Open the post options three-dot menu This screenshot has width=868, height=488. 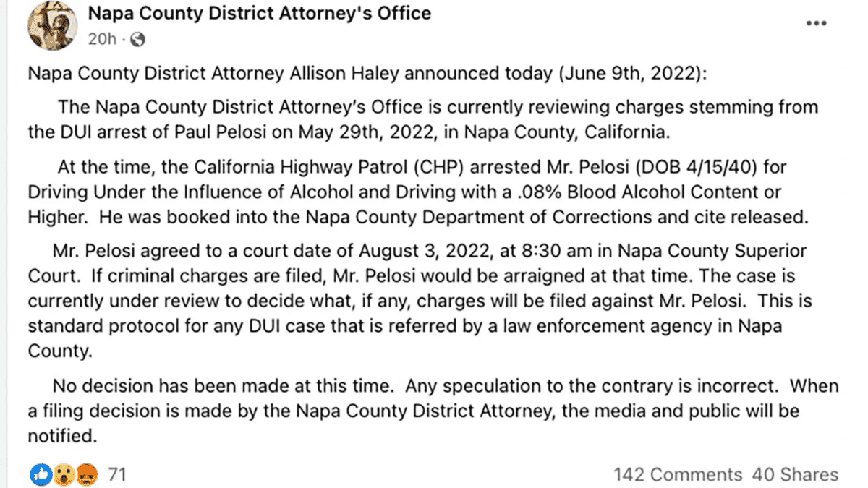point(816,23)
